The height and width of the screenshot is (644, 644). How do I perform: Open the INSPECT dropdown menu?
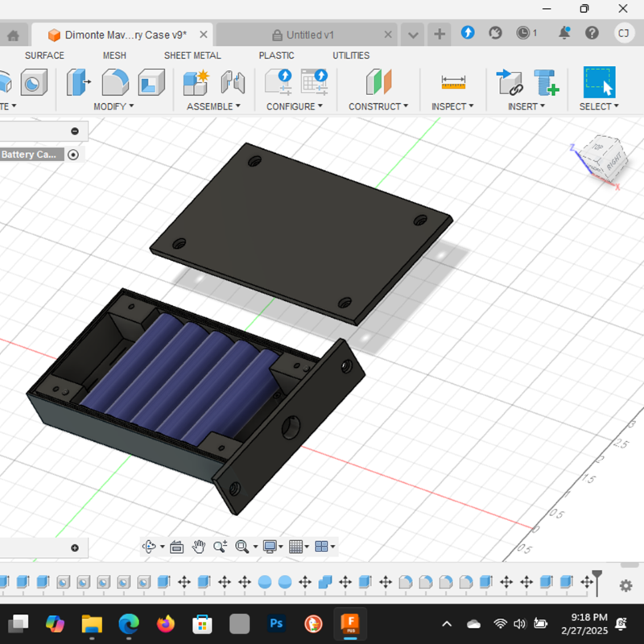click(452, 107)
